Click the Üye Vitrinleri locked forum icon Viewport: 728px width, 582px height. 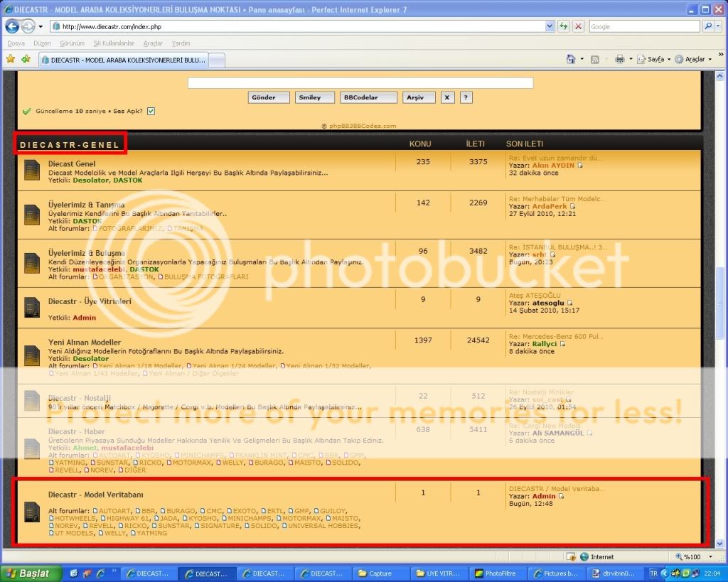point(31,307)
